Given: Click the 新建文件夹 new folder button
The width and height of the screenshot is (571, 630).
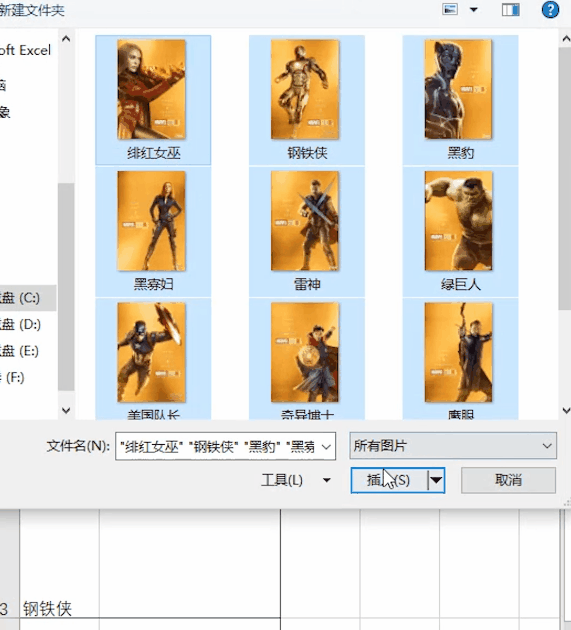Looking at the screenshot, I should [31, 10].
